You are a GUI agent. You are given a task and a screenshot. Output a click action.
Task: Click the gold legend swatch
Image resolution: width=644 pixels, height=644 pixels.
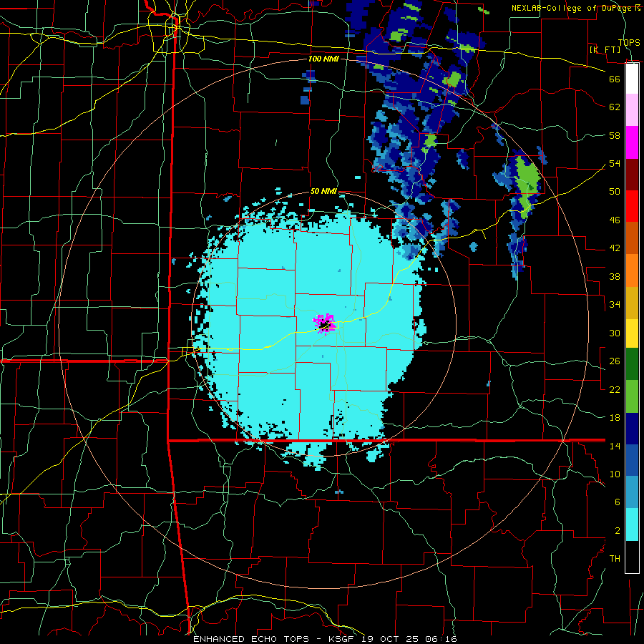coord(632,302)
